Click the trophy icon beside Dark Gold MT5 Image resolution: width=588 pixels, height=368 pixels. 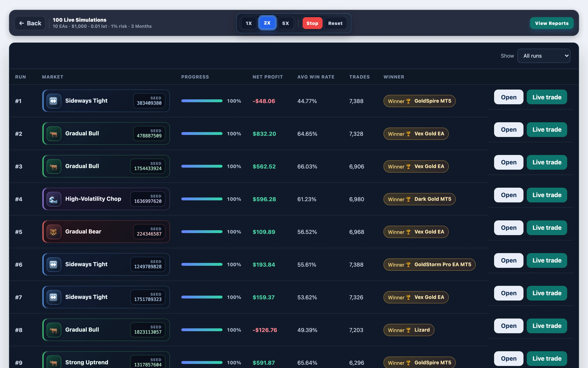[x=409, y=199]
